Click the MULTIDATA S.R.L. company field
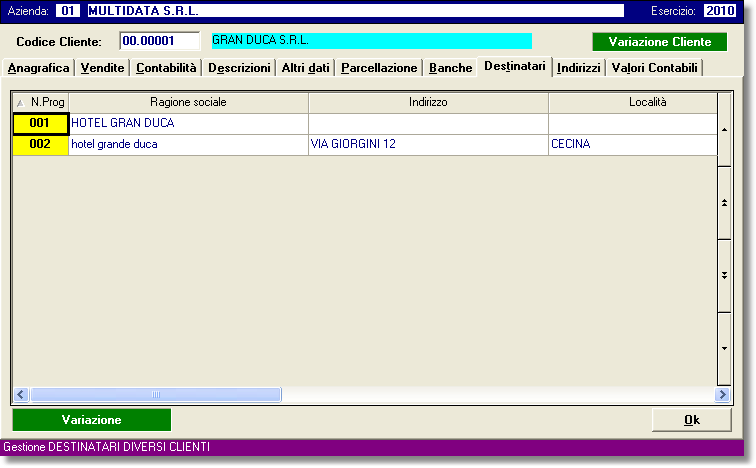The image size is (756, 468). pyautogui.click(x=356, y=11)
